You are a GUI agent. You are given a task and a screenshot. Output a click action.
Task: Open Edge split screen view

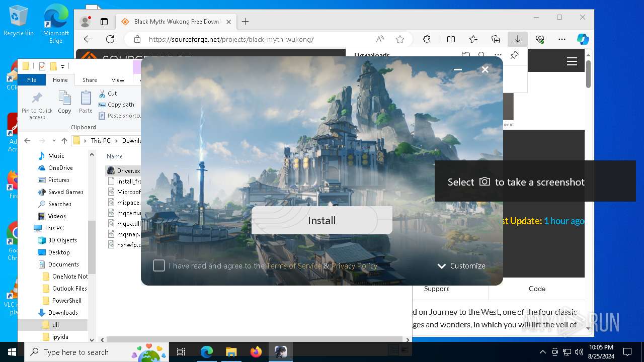click(451, 39)
